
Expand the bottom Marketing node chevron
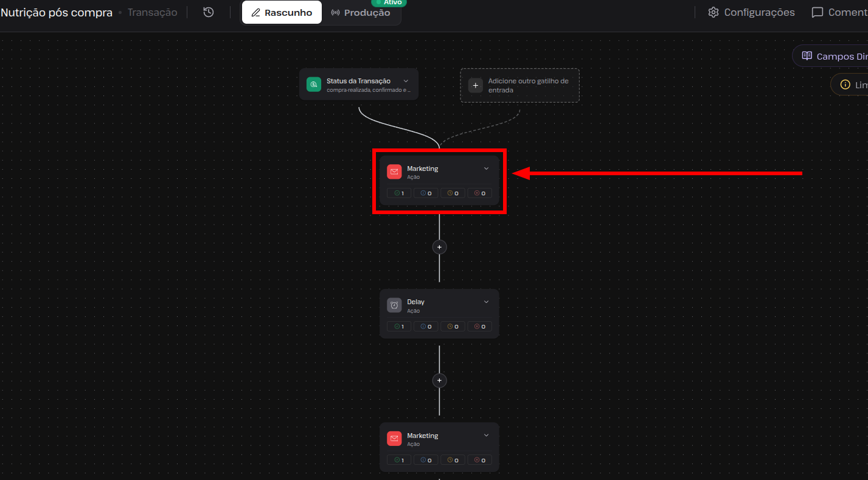486,436
